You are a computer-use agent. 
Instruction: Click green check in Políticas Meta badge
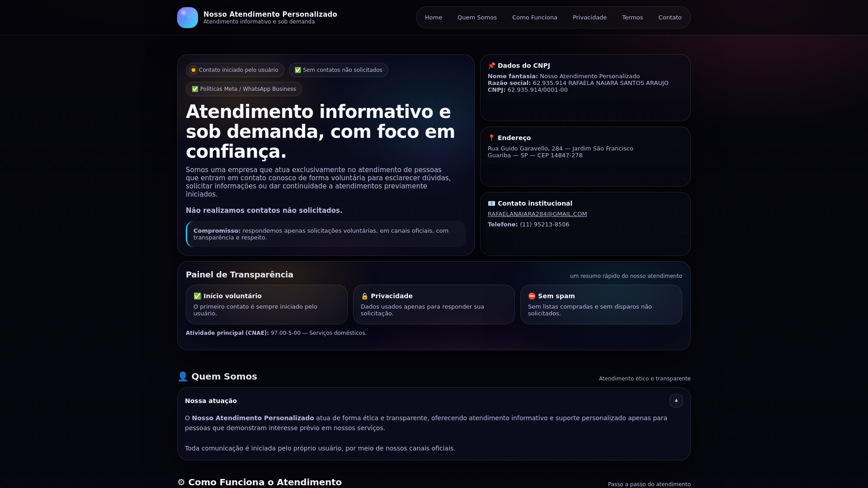195,89
